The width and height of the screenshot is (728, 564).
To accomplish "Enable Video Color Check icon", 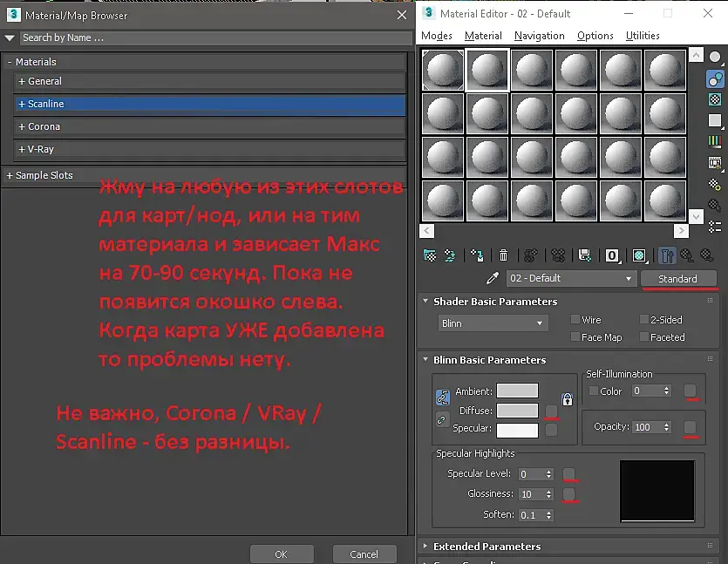I will click(x=715, y=141).
